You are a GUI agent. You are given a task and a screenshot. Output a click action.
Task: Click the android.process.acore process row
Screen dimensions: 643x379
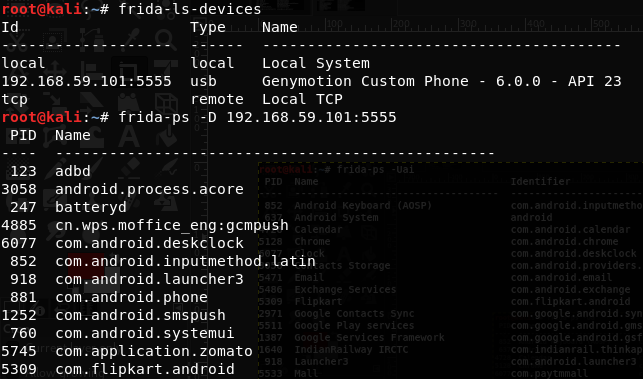(x=122, y=189)
